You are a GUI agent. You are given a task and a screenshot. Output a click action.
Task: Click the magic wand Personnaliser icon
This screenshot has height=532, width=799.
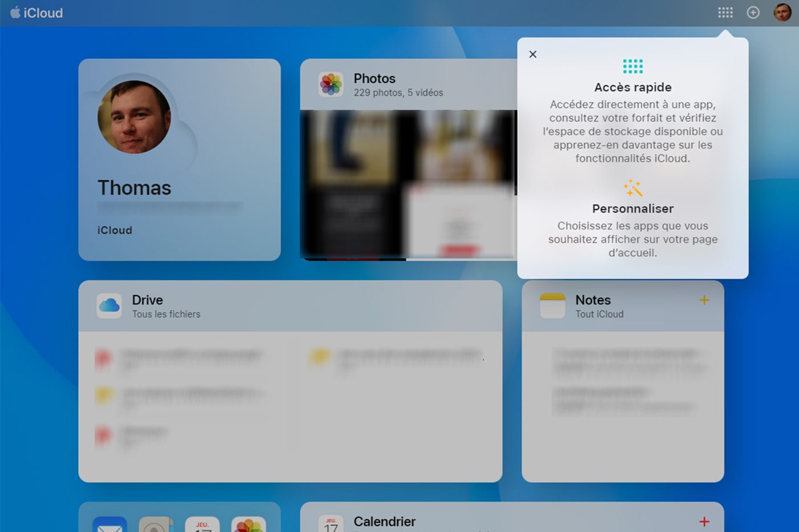(x=633, y=188)
